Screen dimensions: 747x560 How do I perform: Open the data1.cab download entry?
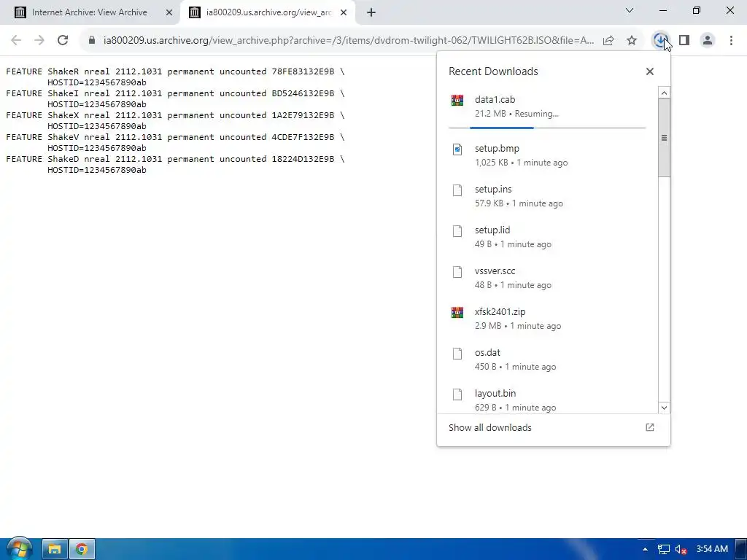(x=547, y=108)
